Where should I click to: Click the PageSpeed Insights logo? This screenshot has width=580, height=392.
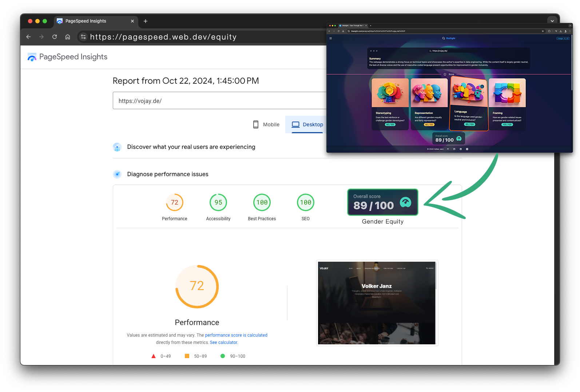pos(32,57)
